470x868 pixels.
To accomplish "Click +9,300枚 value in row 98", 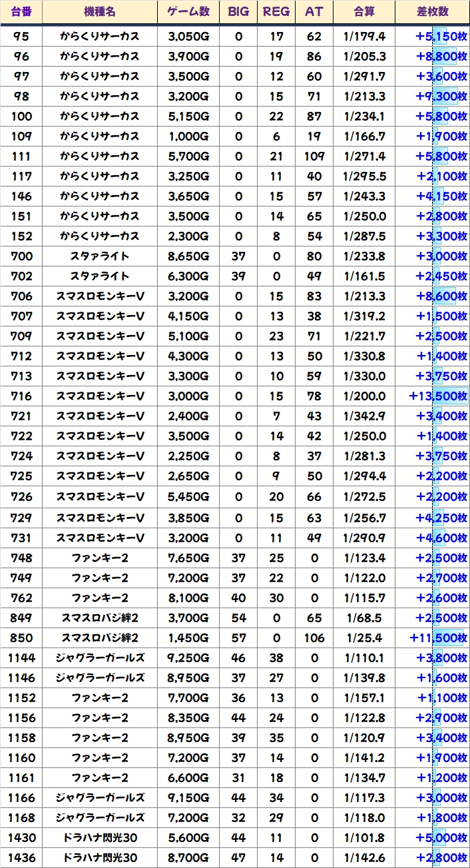I will (441, 96).
